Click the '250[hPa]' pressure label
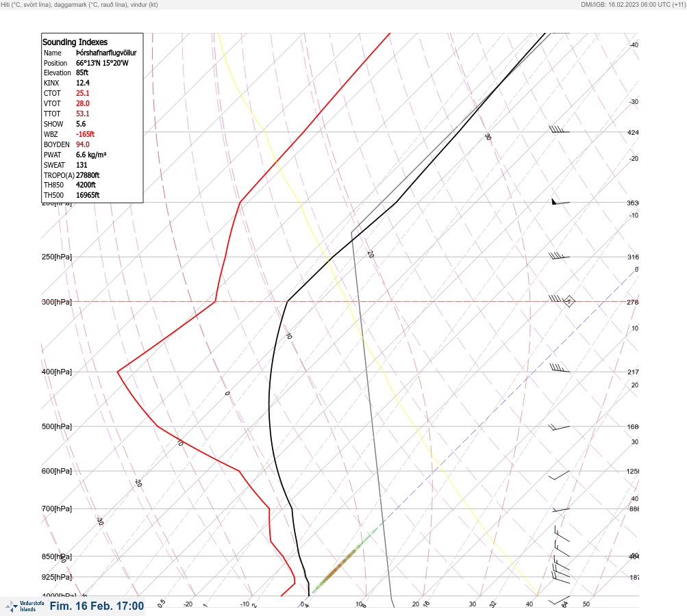The image size is (687, 616). [57, 257]
